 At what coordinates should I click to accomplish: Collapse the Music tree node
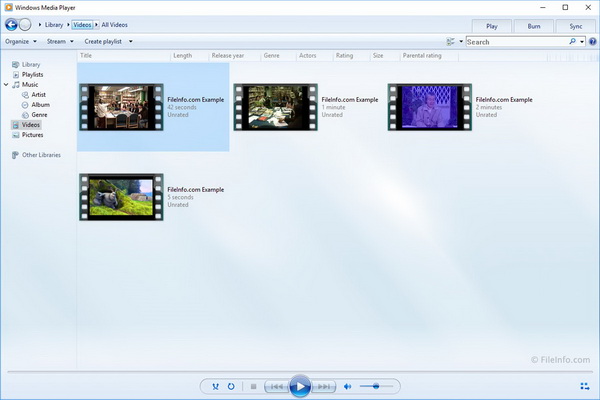8,85
